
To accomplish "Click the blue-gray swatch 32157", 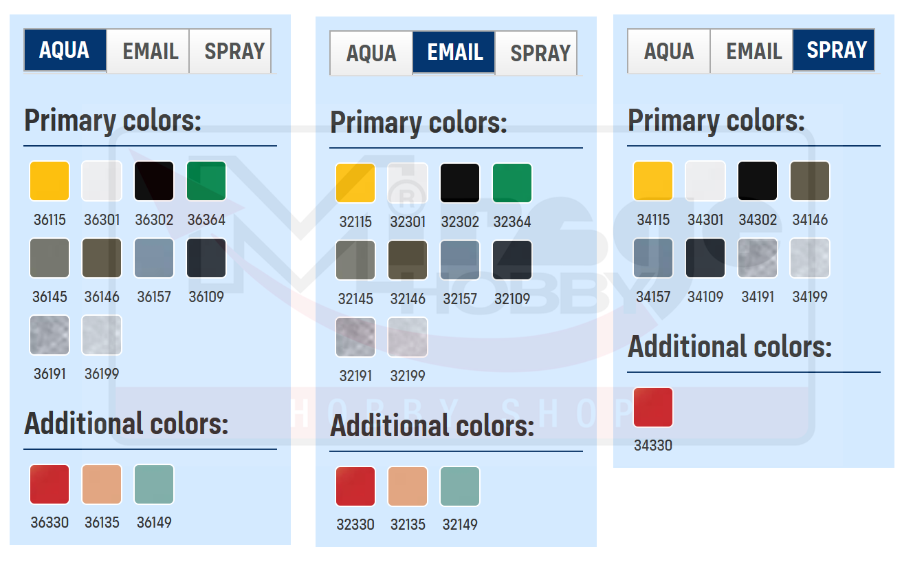I will pyautogui.click(x=460, y=260).
